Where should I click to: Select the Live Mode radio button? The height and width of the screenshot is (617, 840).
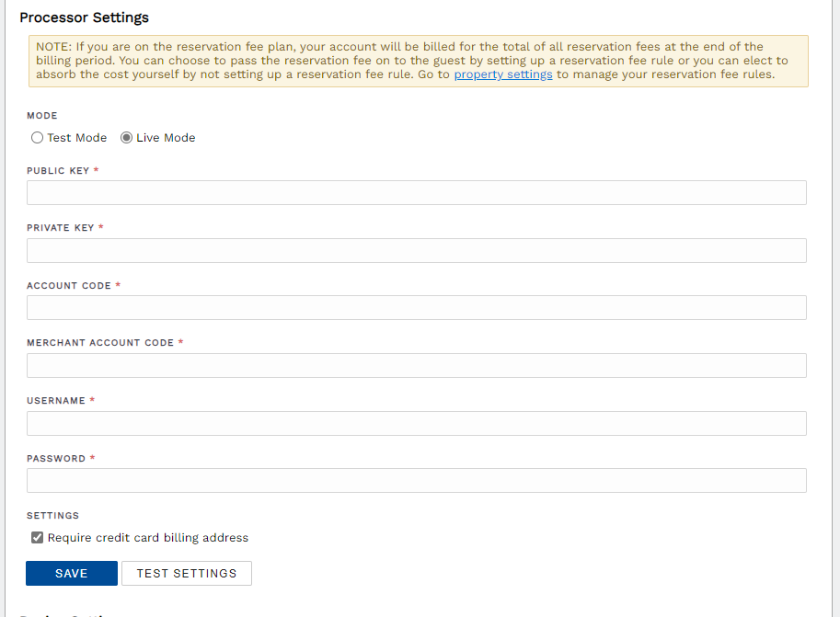[125, 137]
